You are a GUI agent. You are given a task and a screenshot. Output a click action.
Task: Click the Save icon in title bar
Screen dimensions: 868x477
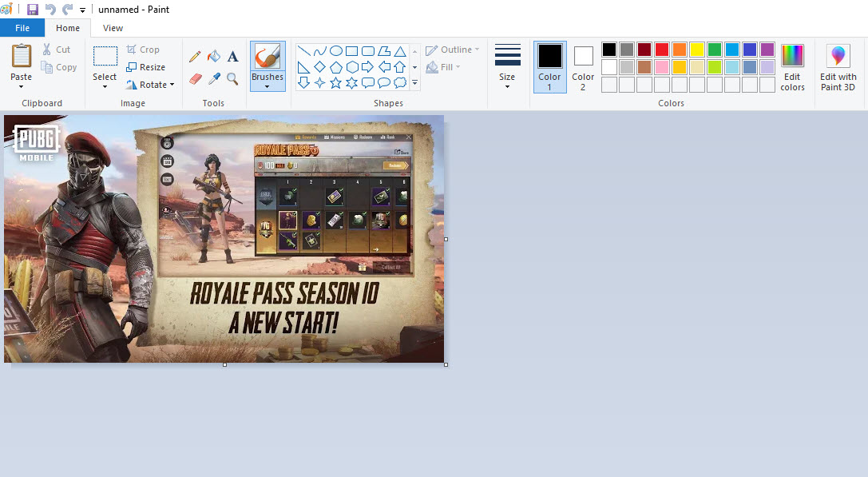(33, 10)
